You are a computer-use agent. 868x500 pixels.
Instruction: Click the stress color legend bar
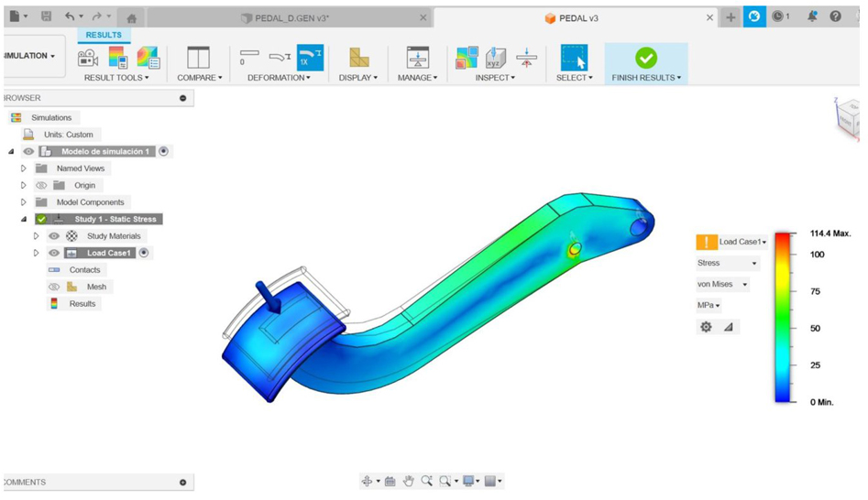[x=784, y=317]
